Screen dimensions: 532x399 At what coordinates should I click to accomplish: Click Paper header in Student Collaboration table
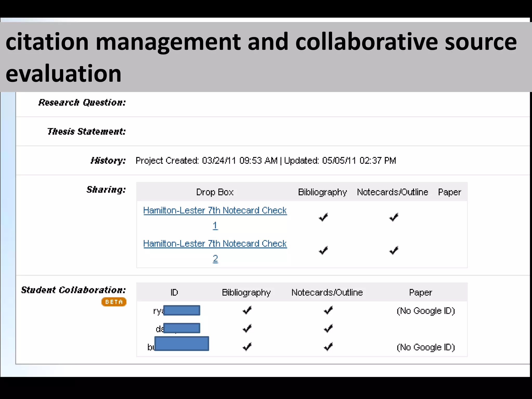coord(421,293)
